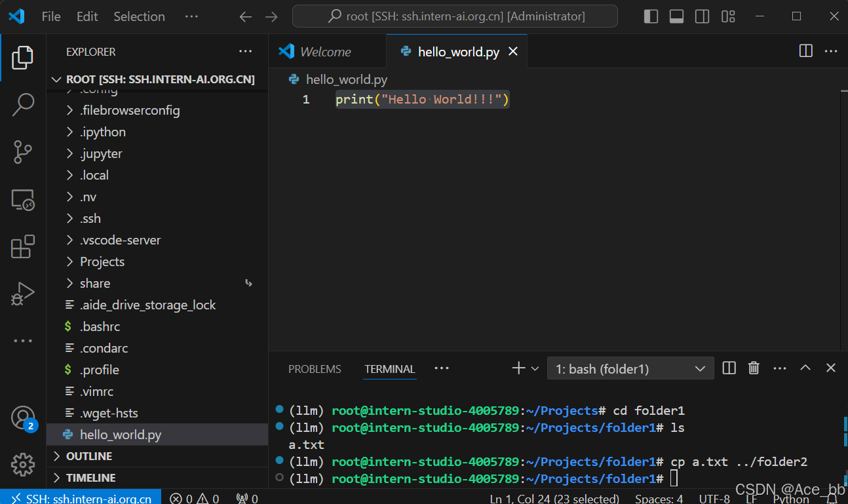Maximize the panel with up chevron
The image size is (848, 504).
click(805, 368)
